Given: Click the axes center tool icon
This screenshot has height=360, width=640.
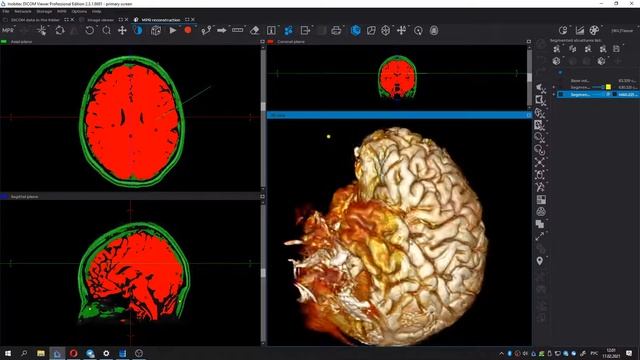Looking at the screenshot, I should pyautogui.click(x=401, y=30).
